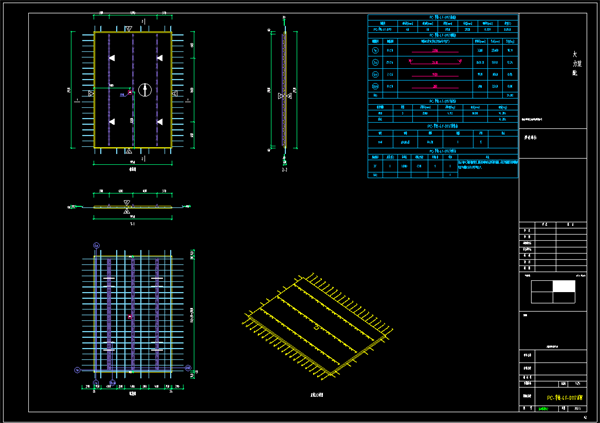Select the yellow isometric 3D slab view
600x423 pixels.
point(318,327)
